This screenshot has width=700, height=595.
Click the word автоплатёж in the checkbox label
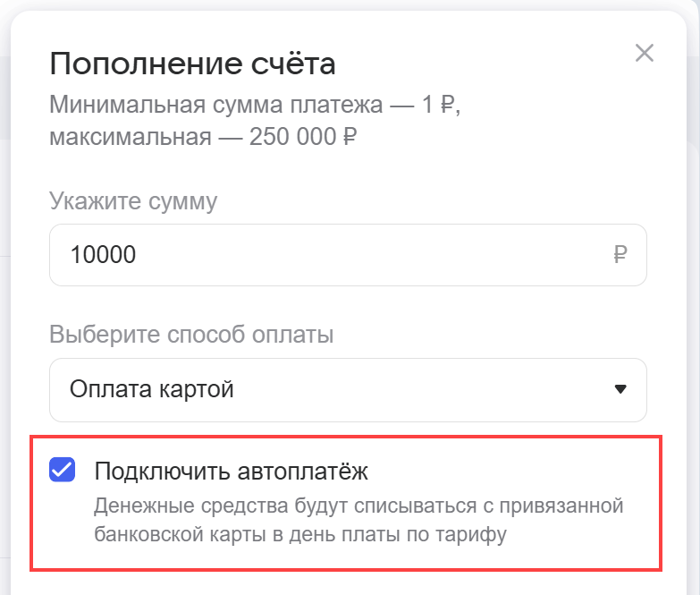(304, 471)
